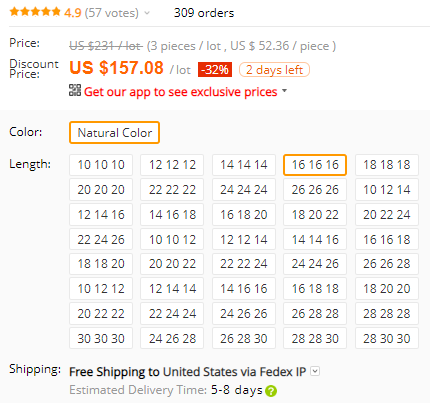Screen dimensions: 430x403
Task: Select length 10 10 10
Action: [x=101, y=165]
